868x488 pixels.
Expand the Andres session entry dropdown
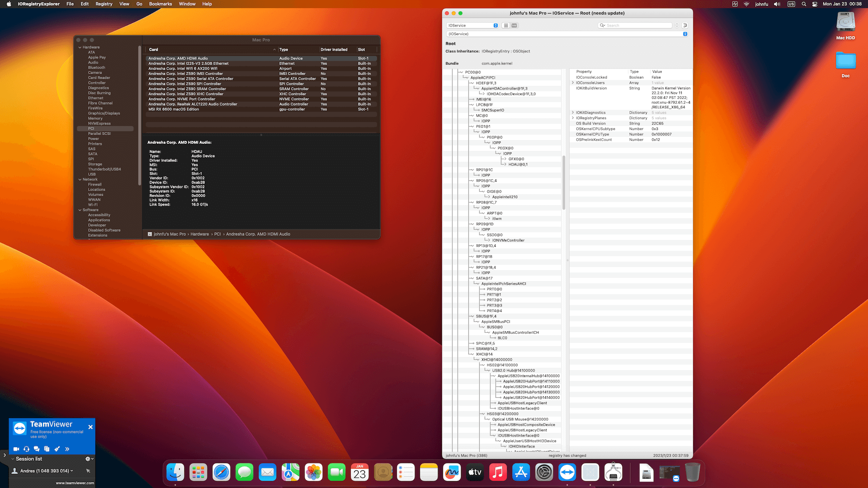coord(71,470)
